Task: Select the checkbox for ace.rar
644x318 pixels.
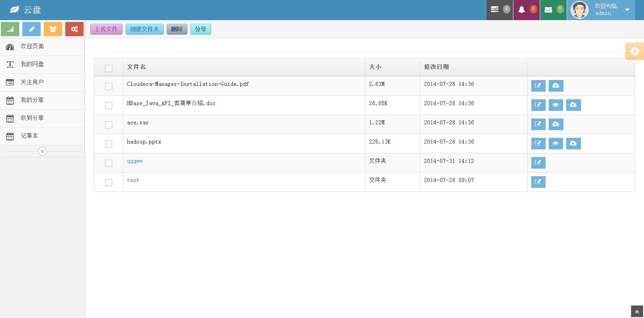Action: click(x=109, y=124)
